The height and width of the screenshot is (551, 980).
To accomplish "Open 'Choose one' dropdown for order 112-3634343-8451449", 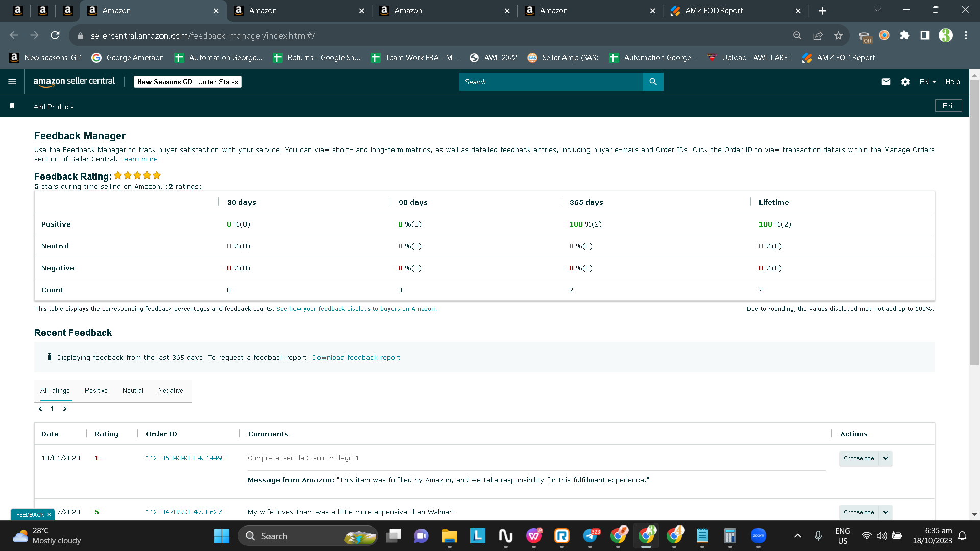I will pos(859,458).
